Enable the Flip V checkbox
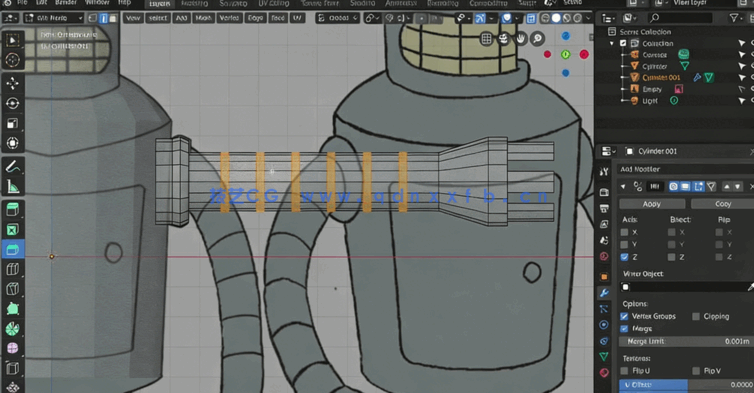The width and height of the screenshot is (754, 393). tap(696, 370)
